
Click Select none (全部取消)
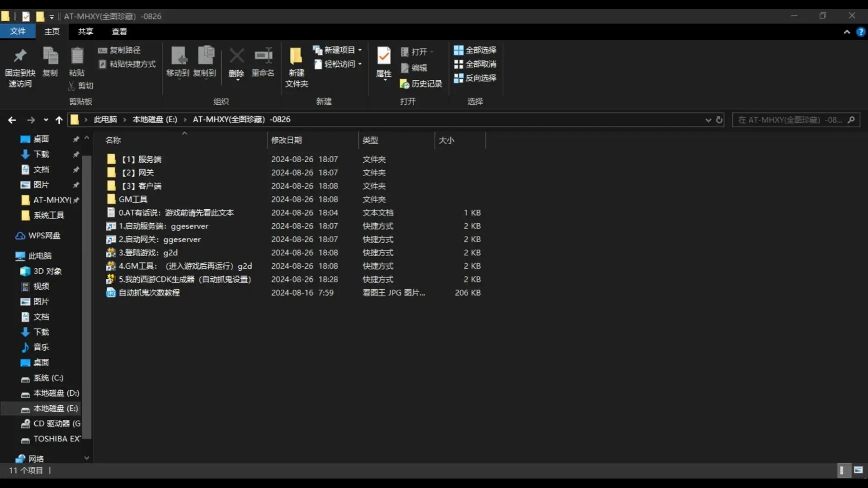click(475, 64)
